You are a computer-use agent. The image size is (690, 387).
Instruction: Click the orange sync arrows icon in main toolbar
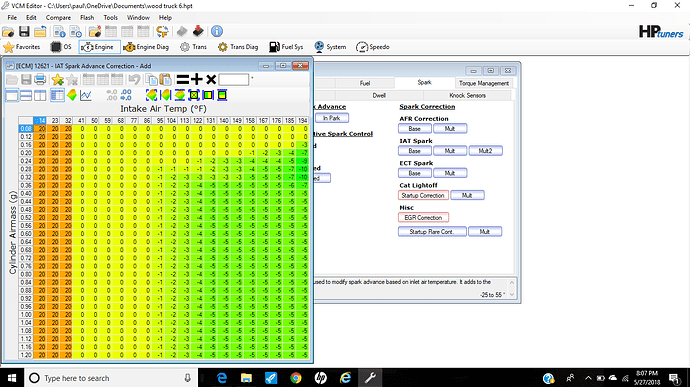(x=162, y=32)
